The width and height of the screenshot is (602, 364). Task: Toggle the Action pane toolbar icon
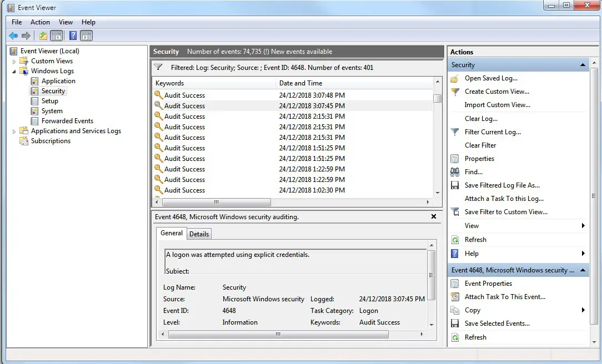tap(87, 36)
